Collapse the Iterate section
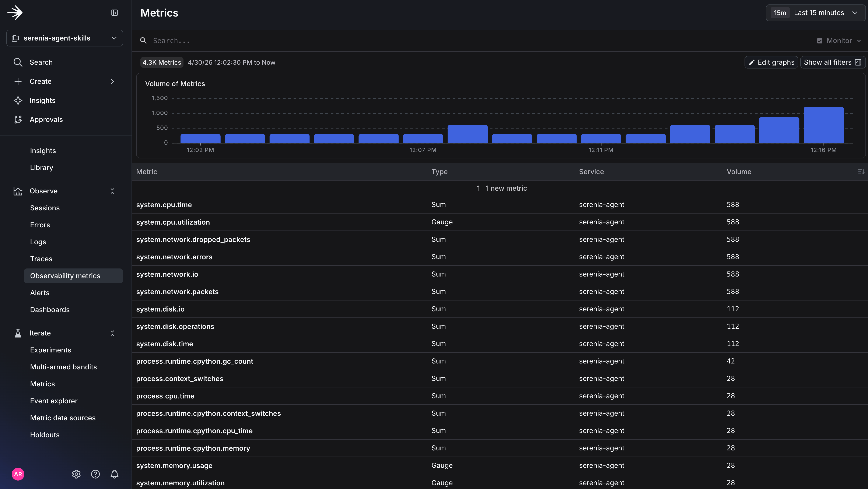The image size is (868, 489). [x=112, y=333]
